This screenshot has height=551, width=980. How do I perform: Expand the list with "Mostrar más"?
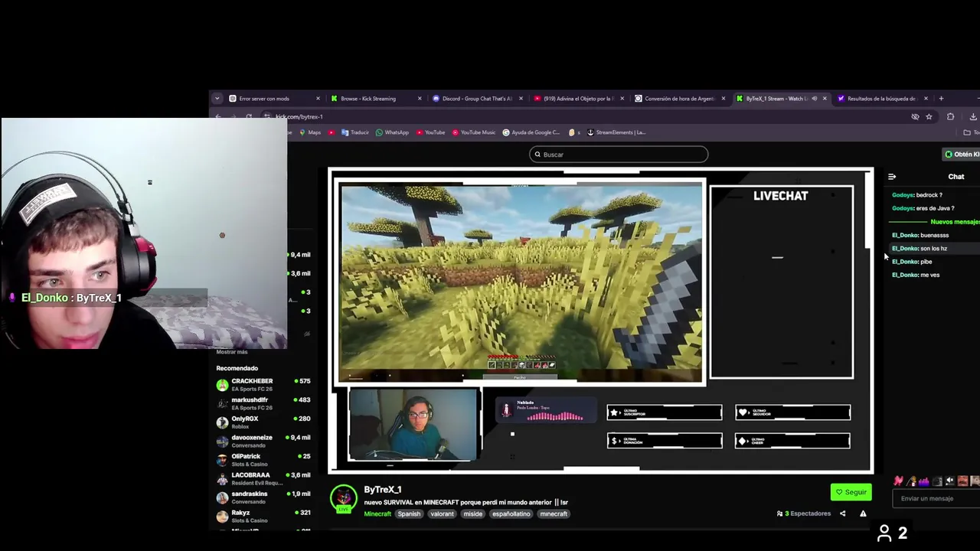[232, 352]
